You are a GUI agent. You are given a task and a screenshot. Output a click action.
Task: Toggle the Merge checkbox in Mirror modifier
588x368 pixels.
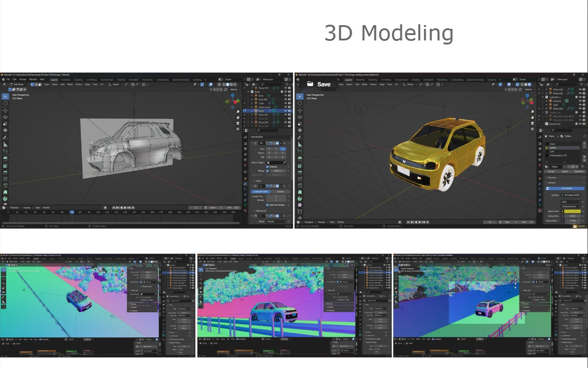pos(267,171)
